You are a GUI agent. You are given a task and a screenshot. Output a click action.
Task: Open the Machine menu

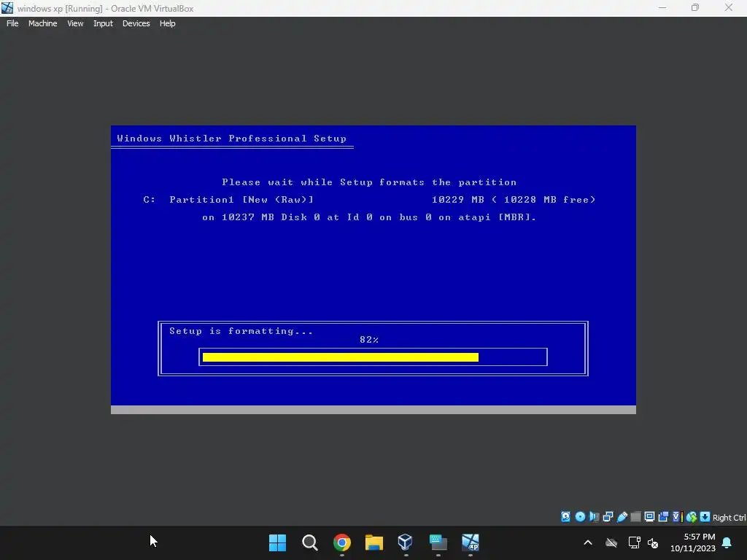point(43,23)
